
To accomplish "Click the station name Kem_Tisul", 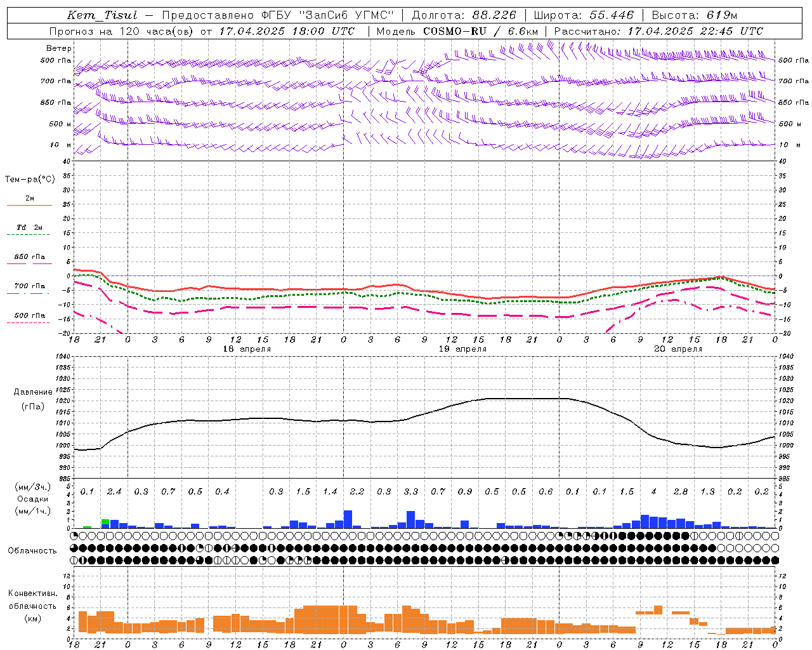I will click(x=102, y=16).
